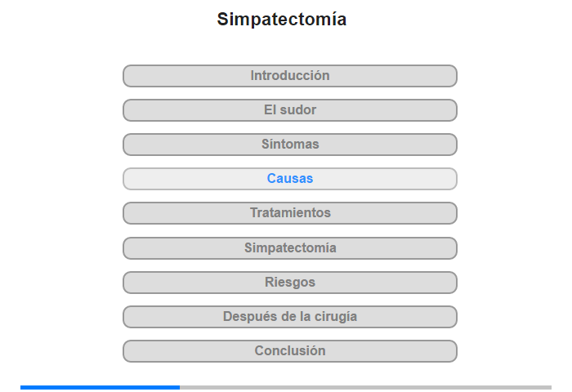Click the Tratamientos label text
This screenshot has height=392, width=572.
(x=290, y=212)
